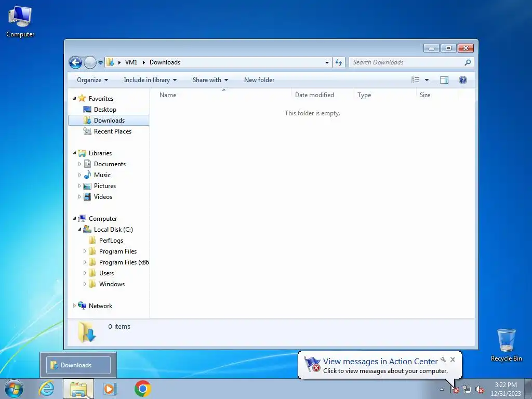The image size is (532, 399).
Task: Open Desktop under Favorites
Action: [x=105, y=110]
